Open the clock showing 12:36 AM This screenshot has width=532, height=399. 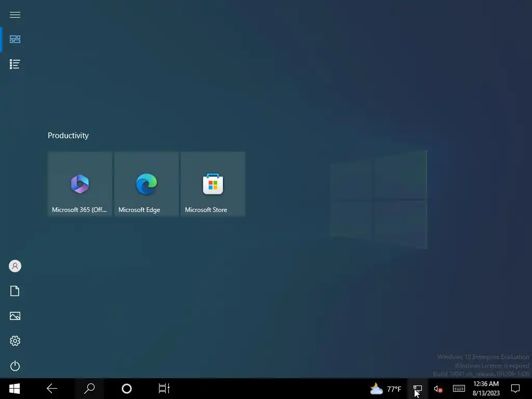point(486,389)
